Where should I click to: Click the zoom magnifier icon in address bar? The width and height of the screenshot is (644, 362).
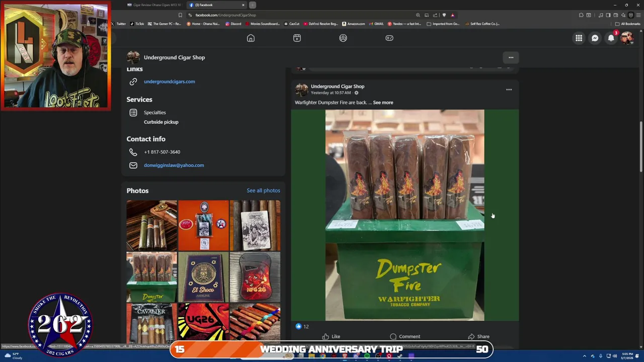pos(418,15)
